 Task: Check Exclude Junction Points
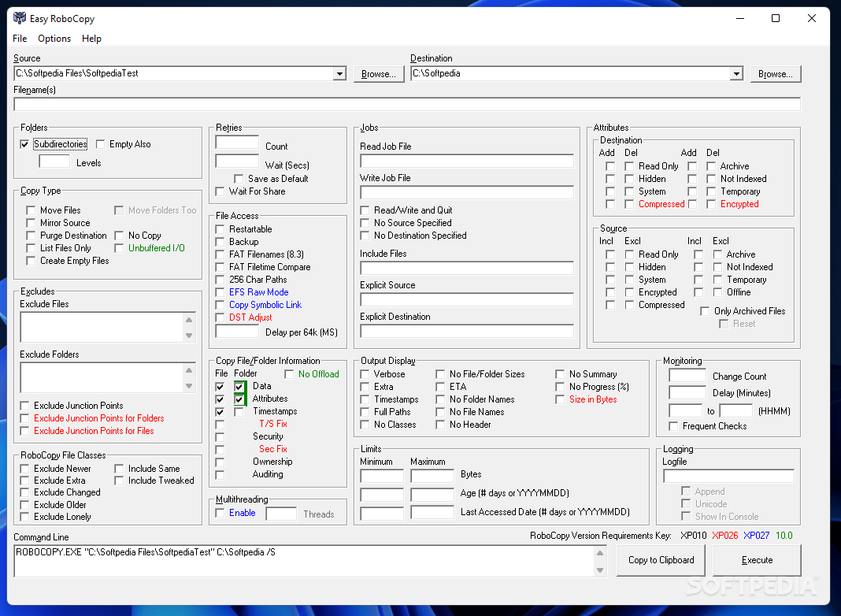[x=24, y=406]
